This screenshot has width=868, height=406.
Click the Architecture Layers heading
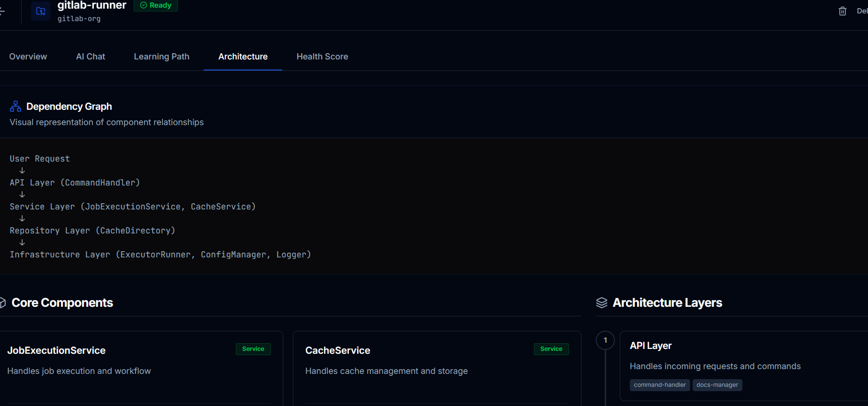[x=667, y=302]
